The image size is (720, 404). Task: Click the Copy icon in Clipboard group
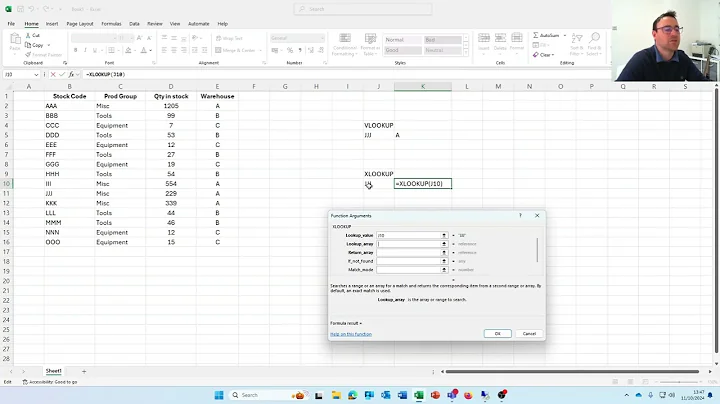coord(28,45)
